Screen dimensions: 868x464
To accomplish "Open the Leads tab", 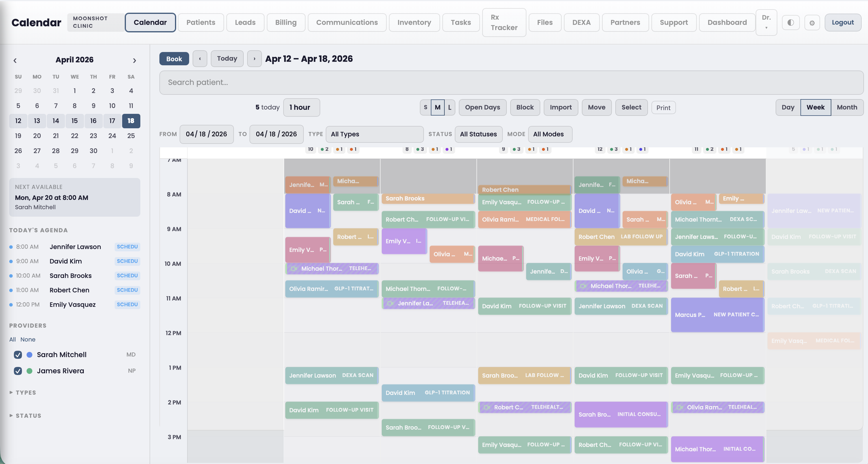I will click(245, 23).
